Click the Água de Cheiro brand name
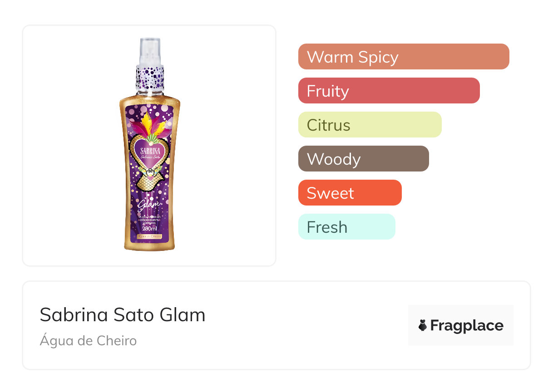Viewport: 553px width, 392px height. click(x=88, y=341)
